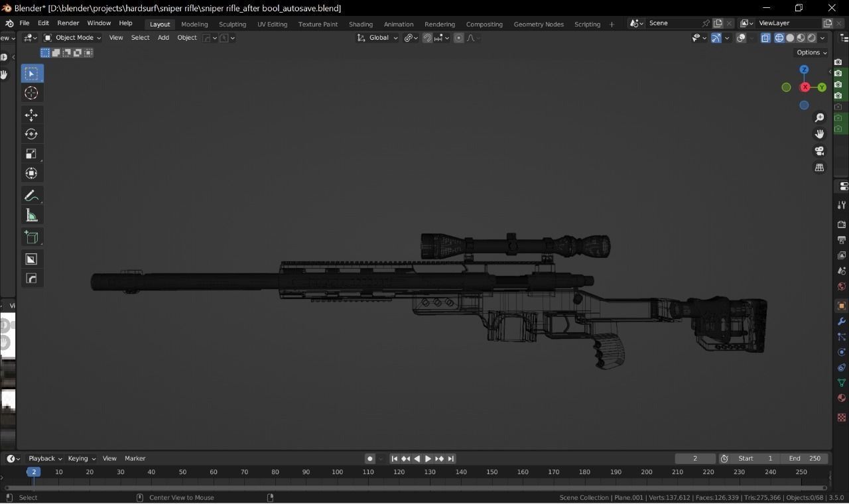This screenshot has width=849, height=504.
Task: Open the Material properties tab
Action: tap(842, 398)
